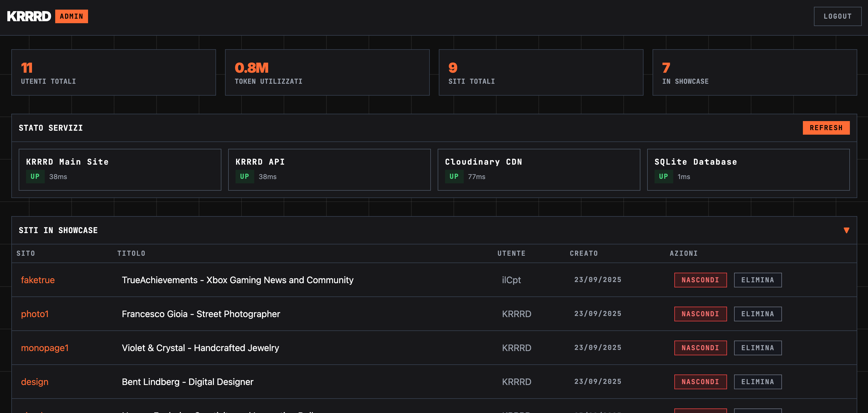Click the SQLite Database UP badge

[x=663, y=177]
